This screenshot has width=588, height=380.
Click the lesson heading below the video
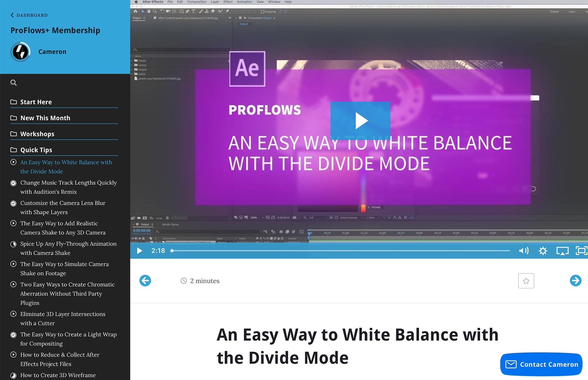(358, 346)
